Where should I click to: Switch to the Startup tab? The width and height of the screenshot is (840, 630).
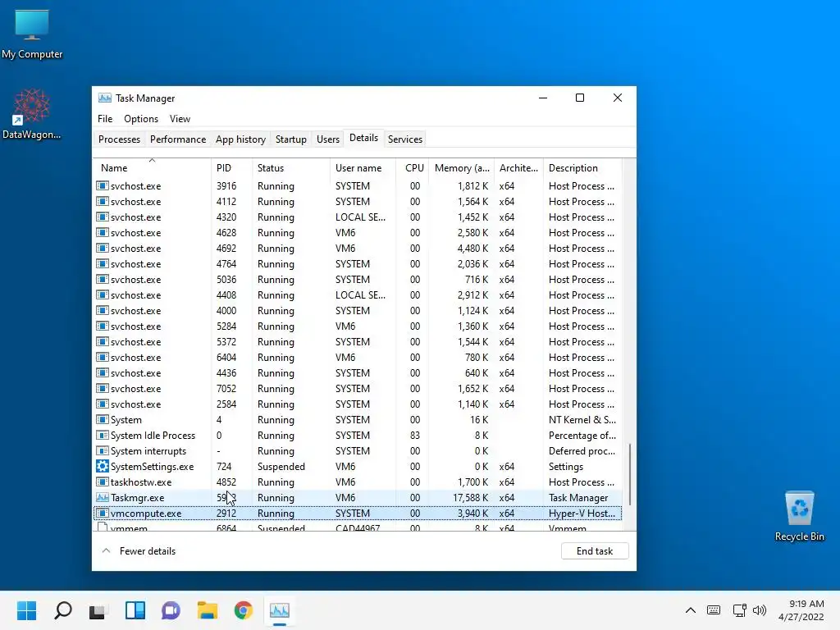pos(291,139)
